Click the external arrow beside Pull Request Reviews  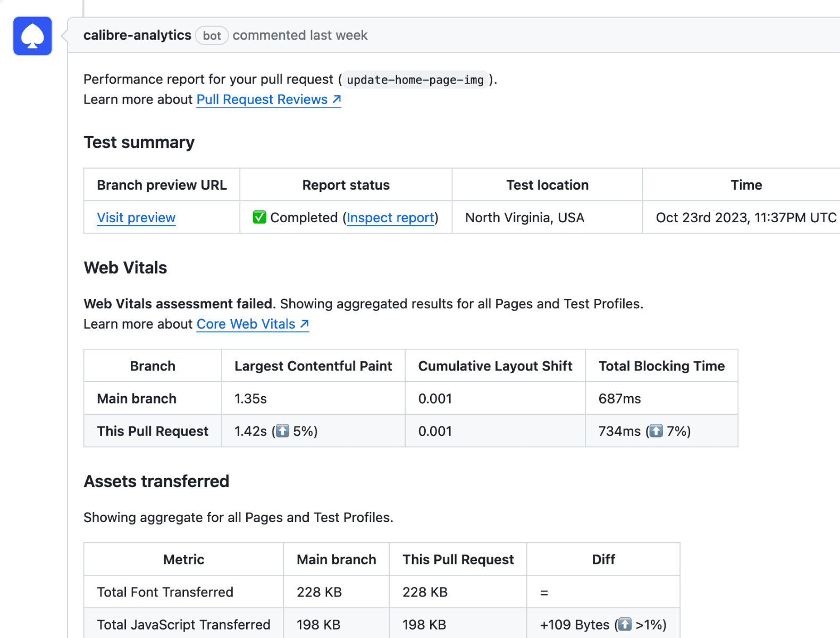pos(337,99)
